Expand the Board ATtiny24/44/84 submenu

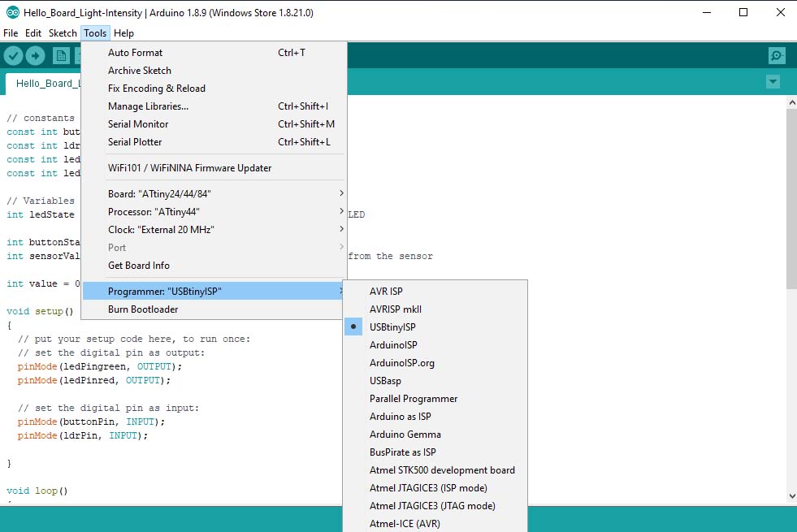point(214,193)
